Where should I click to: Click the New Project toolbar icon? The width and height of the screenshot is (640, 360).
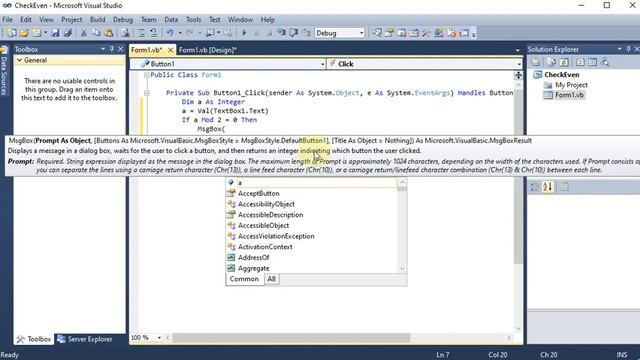(x=11, y=33)
